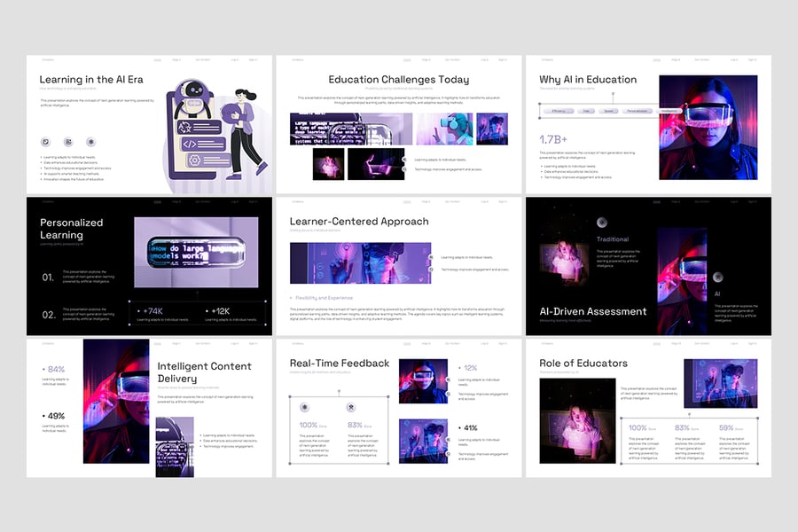
Task: Click the round icon above the AI label
Action: (717, 277)
